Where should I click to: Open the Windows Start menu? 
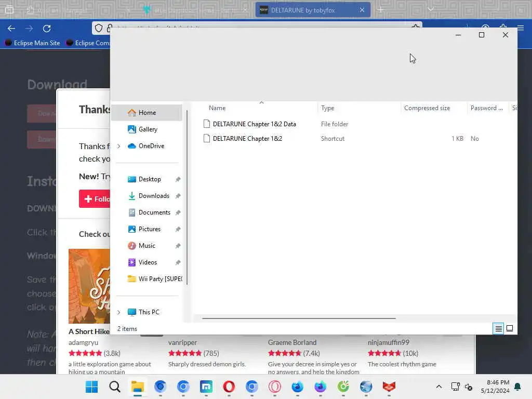[91, 387]
